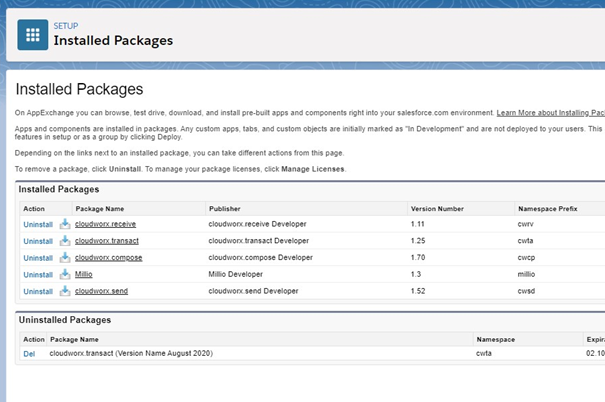The width and height of the screenshot is (605, 402).
Task: Click version number 1.52
Action: click(x=418, y=291)
